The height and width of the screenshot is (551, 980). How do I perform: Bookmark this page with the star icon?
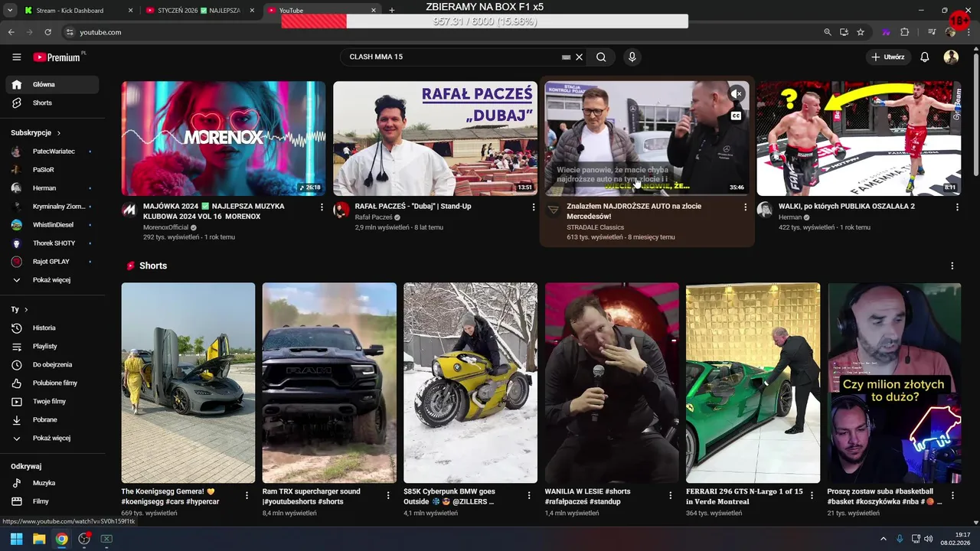click(861, 32)
